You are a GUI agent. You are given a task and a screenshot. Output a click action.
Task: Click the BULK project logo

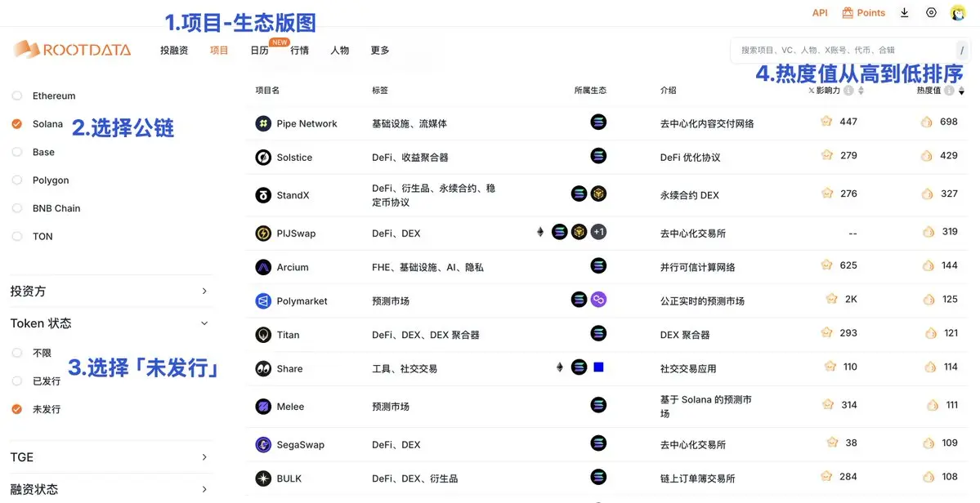pos(263,479)
